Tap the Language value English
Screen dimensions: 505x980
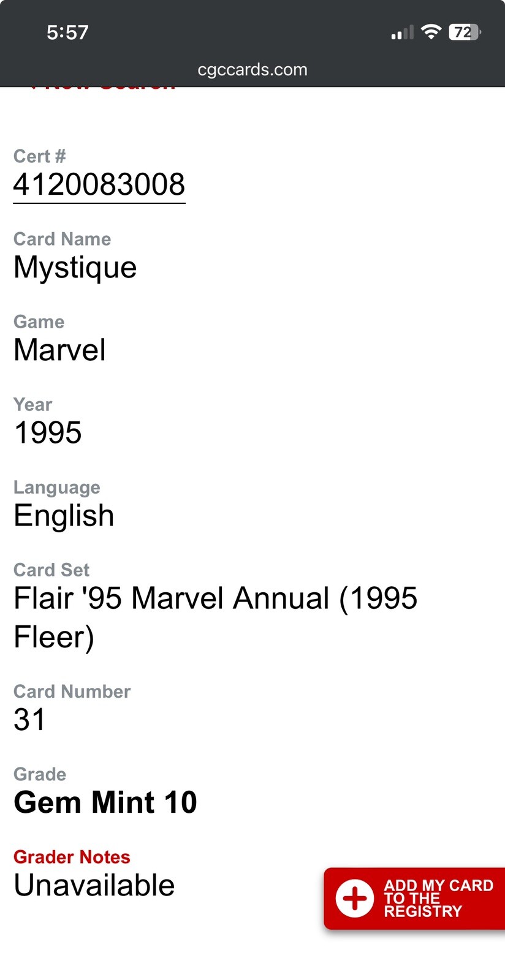click(64, 516)
